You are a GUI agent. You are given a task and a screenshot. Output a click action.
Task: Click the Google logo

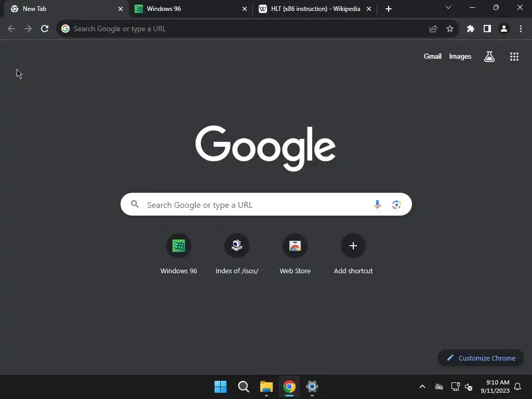tap(265, 148)
